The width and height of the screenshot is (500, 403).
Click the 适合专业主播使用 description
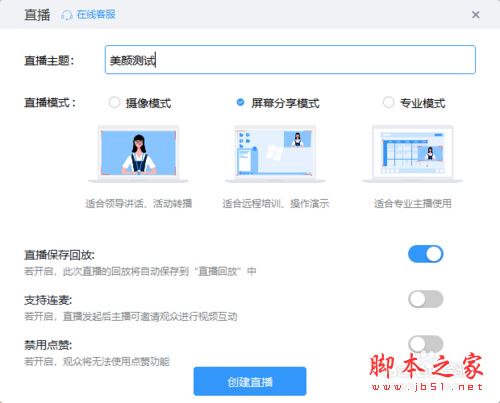click(x=413, y=203)
